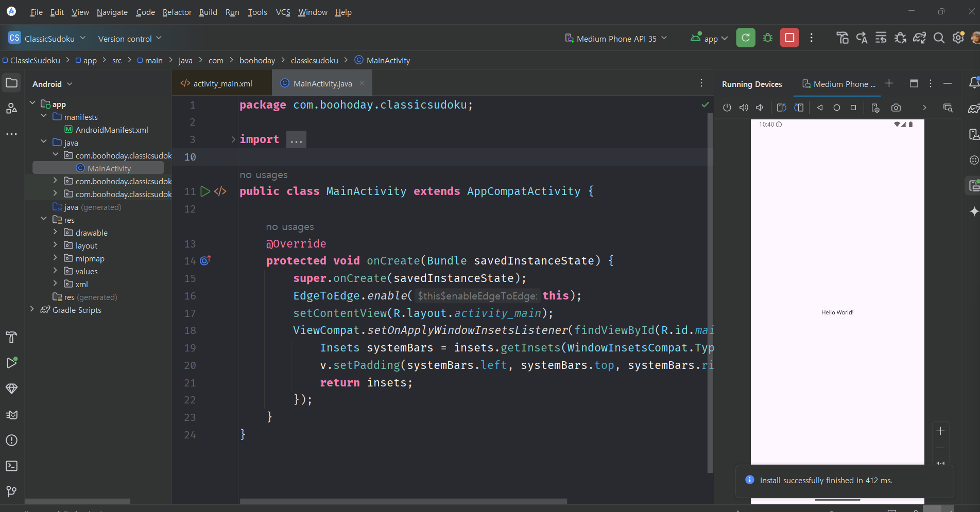Open Android project view dropdown

coord(52,84)
